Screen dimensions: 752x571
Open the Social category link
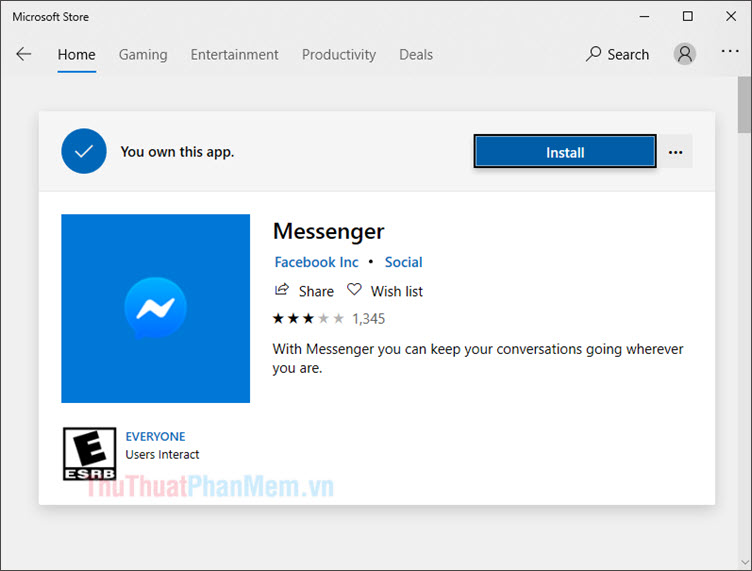(x=403, y=262)
